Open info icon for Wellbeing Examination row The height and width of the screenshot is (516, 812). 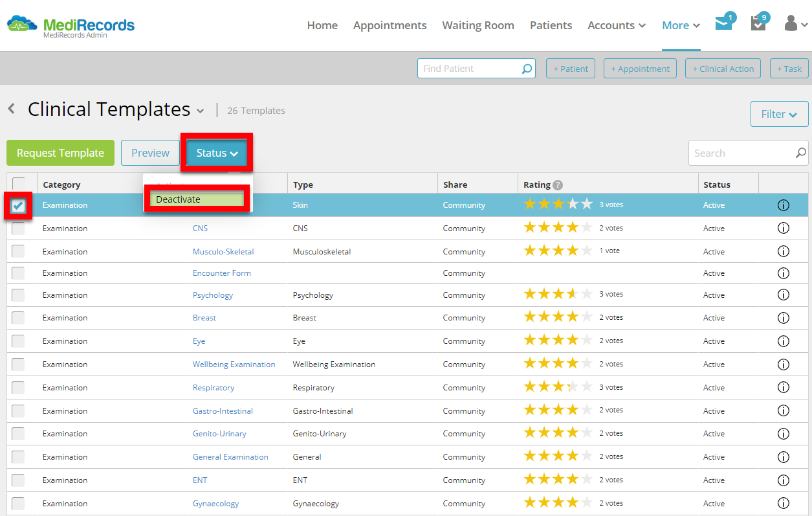783,365
